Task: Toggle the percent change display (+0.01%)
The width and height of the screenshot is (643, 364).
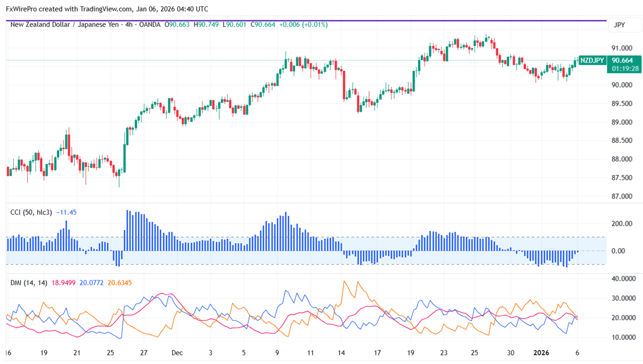Action: click(x=316, y=25)
